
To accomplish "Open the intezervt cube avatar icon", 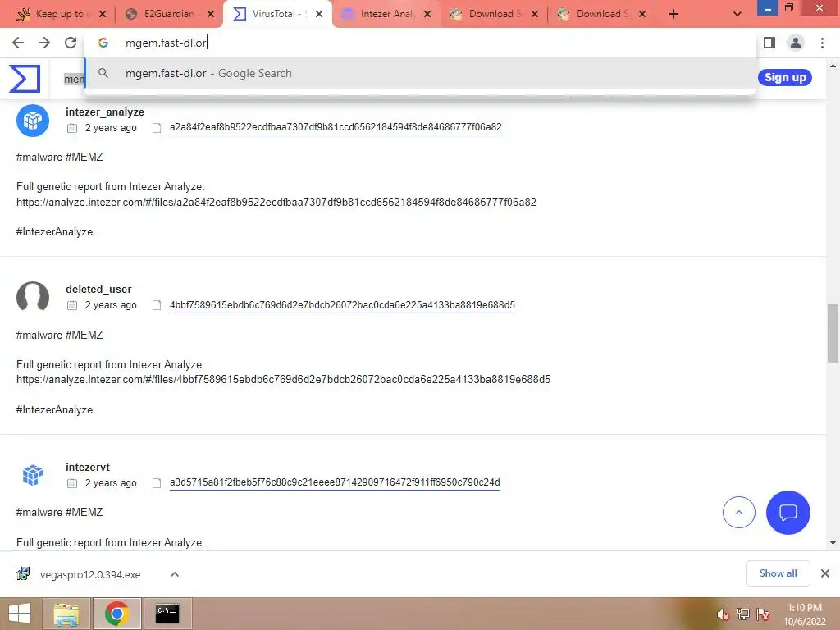I will (x=33, y=475).
